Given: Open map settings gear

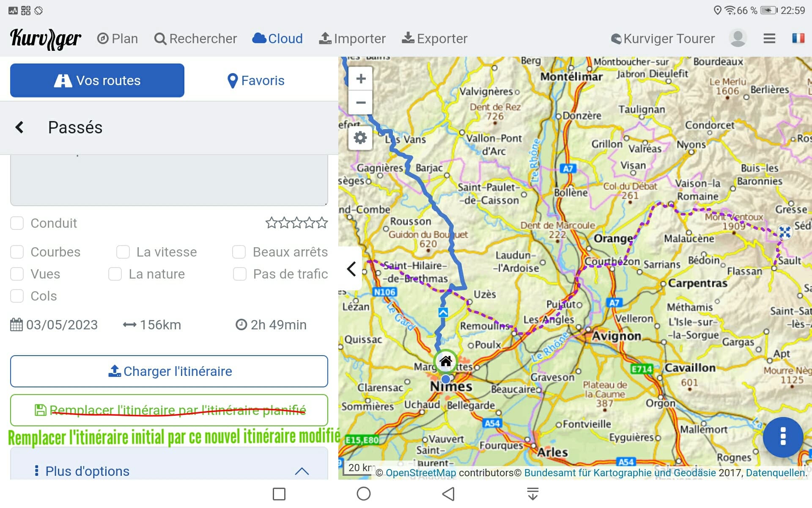Looking at the screenshot, I should pyautogui.click(x=360, y=138).
